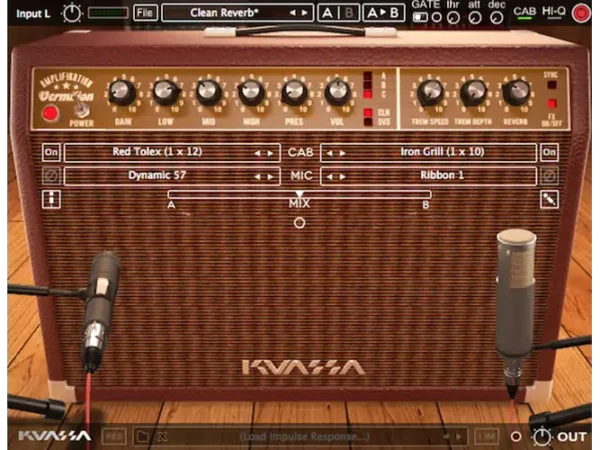Toggle the tremolo SYNC LED
The image size is (600, 450).
pos(551,85)
